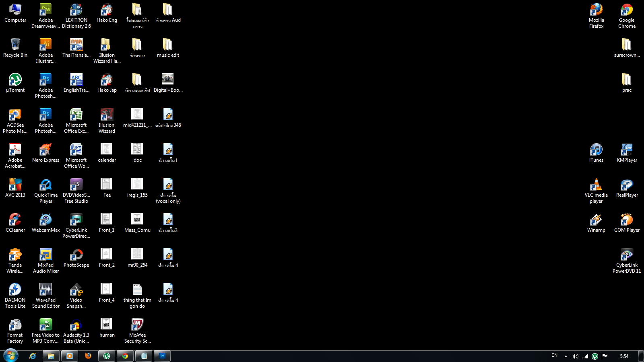Launch iTunes from the desktop
The height and width of the screenshot is (362, 644).
tap(597, 153)
